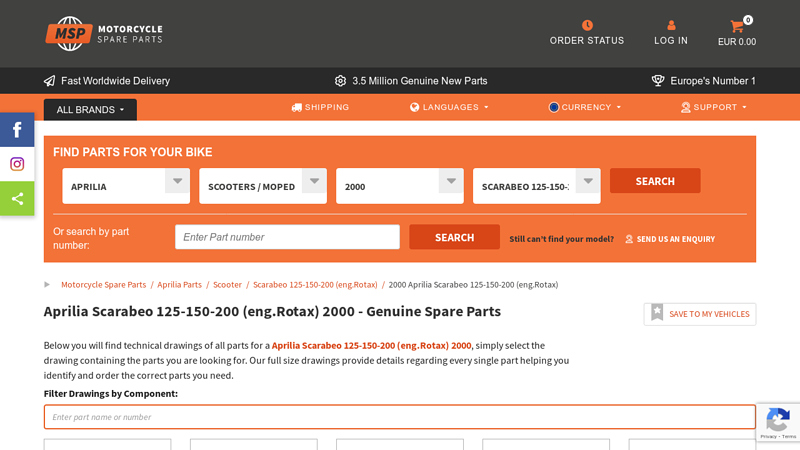Screen dimensions: 800x450
Task: Open the year 2000 dropdown
Action: 400,186
